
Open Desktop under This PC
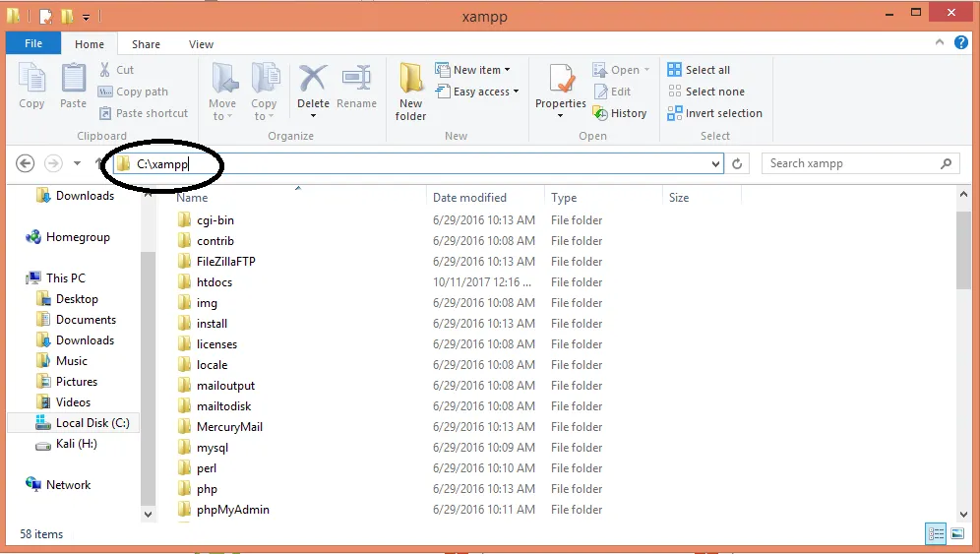68,299
